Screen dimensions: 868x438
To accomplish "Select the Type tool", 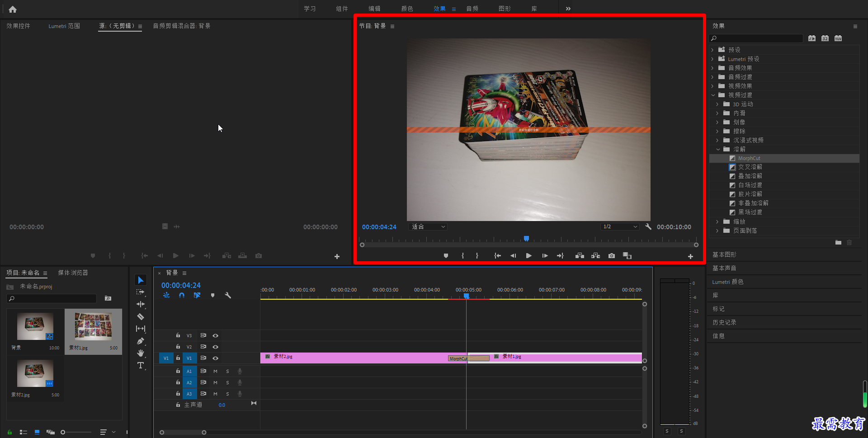I will click(x=141, y=365).
